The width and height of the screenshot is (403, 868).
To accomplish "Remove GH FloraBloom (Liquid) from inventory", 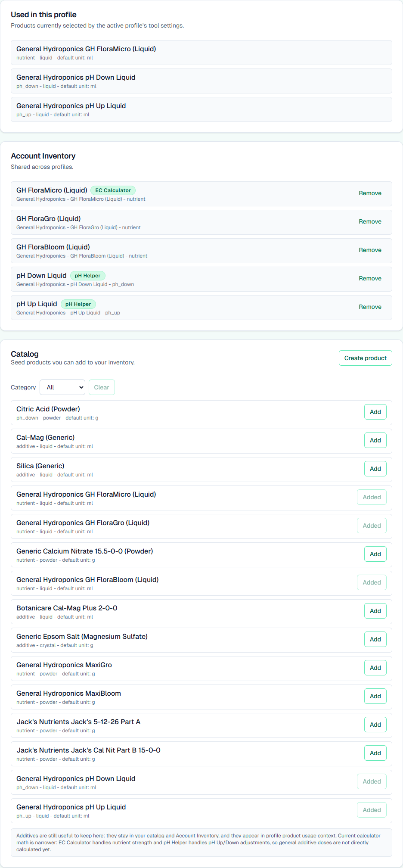I will pyautogui.click(x=370, y=250).
